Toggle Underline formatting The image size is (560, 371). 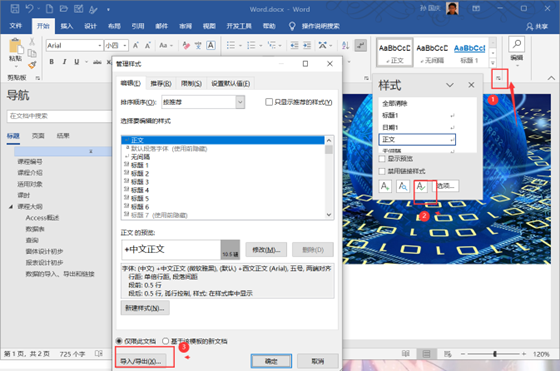pos(76,62)
